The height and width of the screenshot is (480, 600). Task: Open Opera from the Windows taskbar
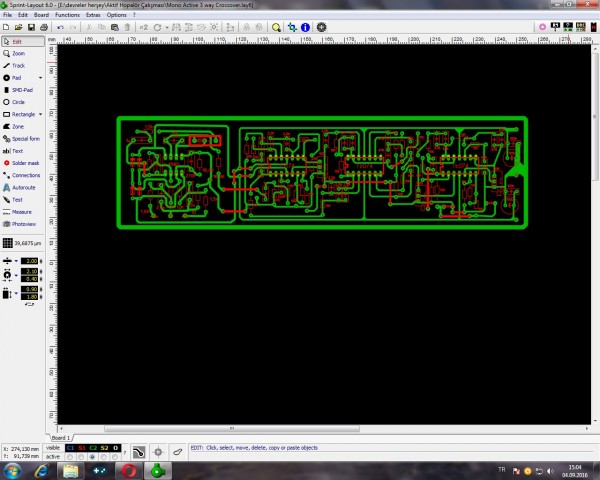click(x=129, y=470)
